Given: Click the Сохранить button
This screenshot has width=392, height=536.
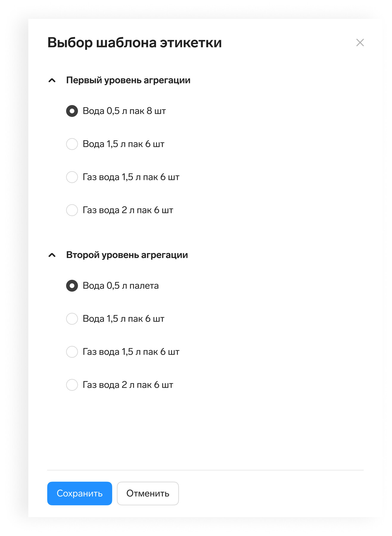Looking at the screenshot, I should pyautogui.click(x=80, y=493).
